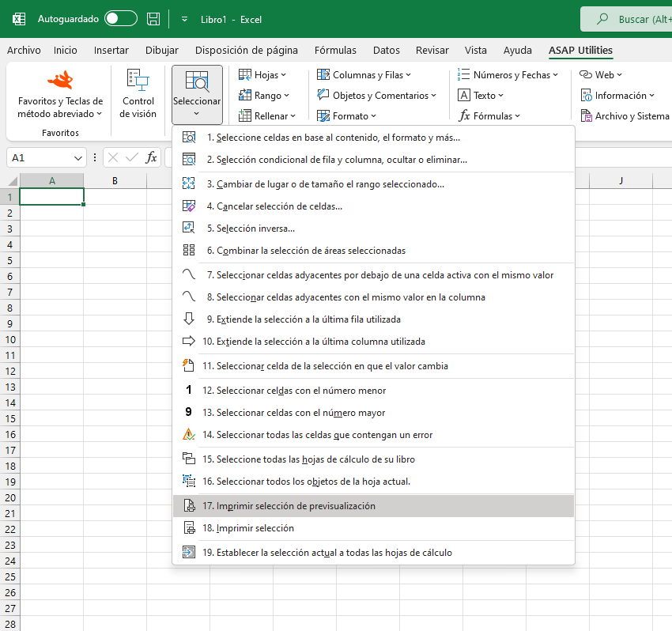The height and width of the screenshot is (631, 672).
Task: Click curve icon for item 8 same value column
Action: (189, 297)
